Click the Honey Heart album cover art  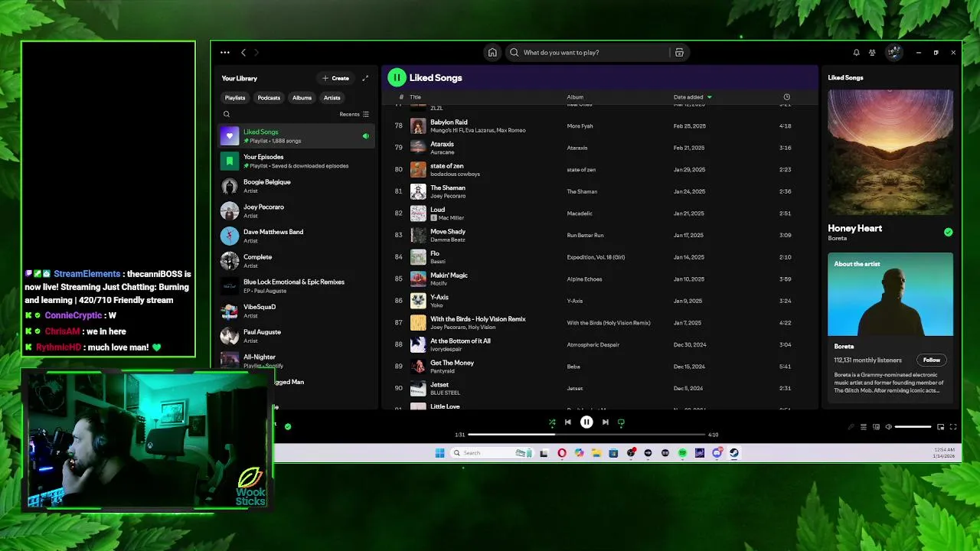point(890,152)
